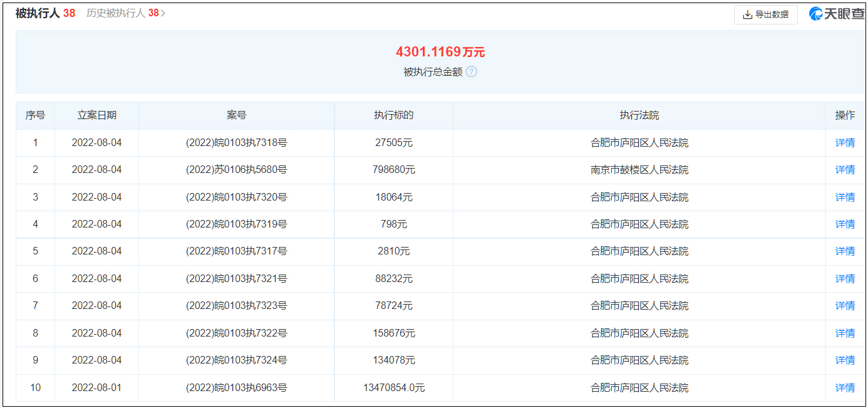Click the amount 798680元

(394, 170)
